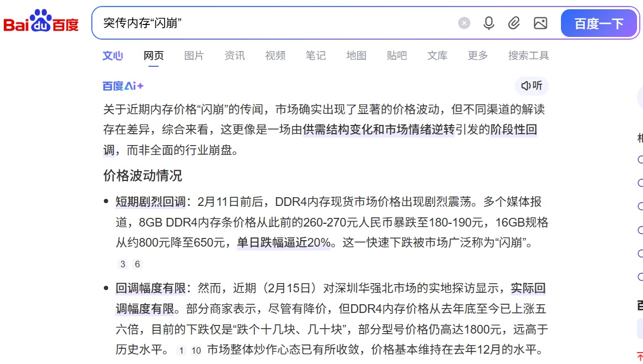This screenshot has height=364, width=643.
Task: Click highlighted text 回调幅度有限 bullet heading
Action: click(x=151, y=288)
